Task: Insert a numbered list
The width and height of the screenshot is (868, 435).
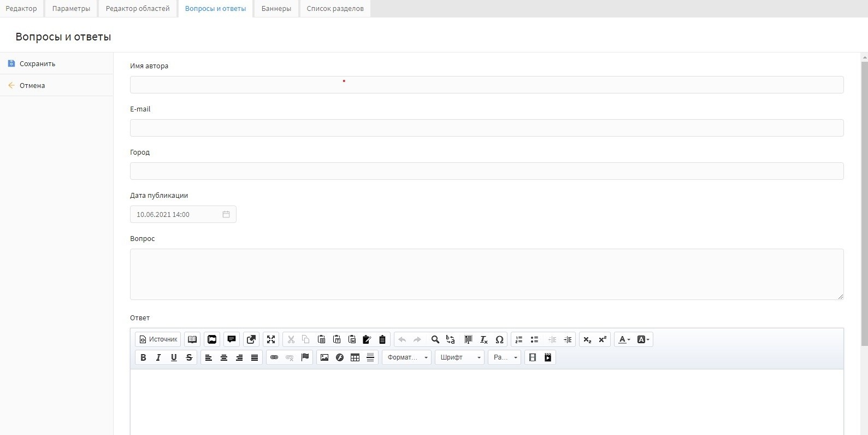Action: [x=519, y=339]
